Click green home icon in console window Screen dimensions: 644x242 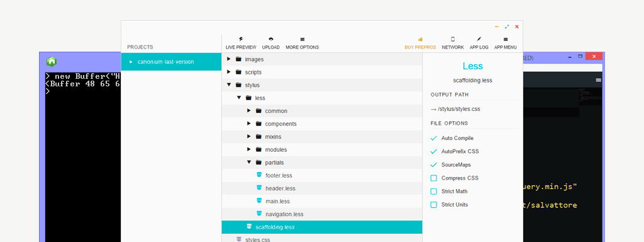[52, 62]
